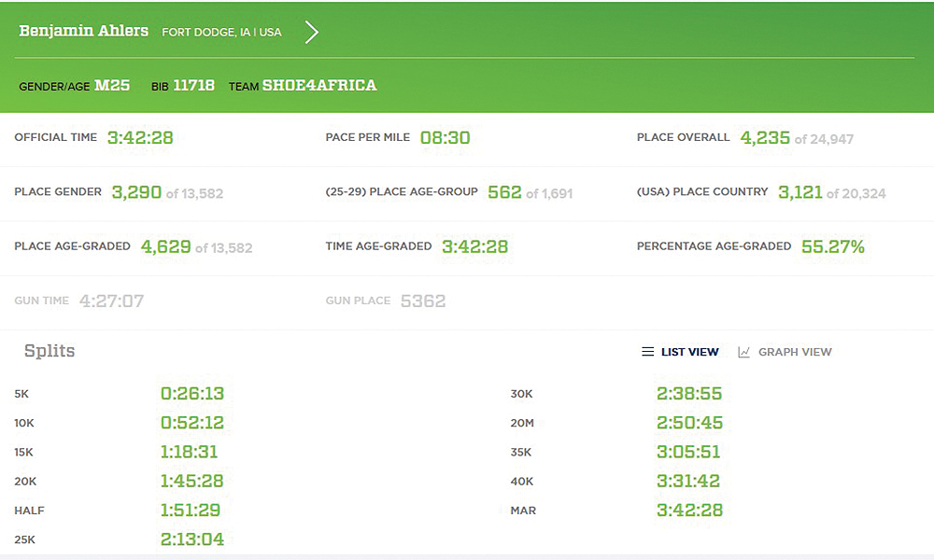Select runner name Benjamin Ahlers
The width and height of the screenshot is (934, 560).
pos(83,31)
